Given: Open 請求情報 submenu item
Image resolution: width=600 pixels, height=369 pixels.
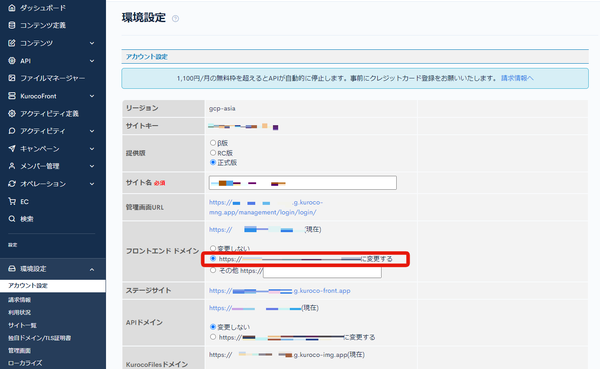Looking at the screenshot, I should click(x=20, y=300).
